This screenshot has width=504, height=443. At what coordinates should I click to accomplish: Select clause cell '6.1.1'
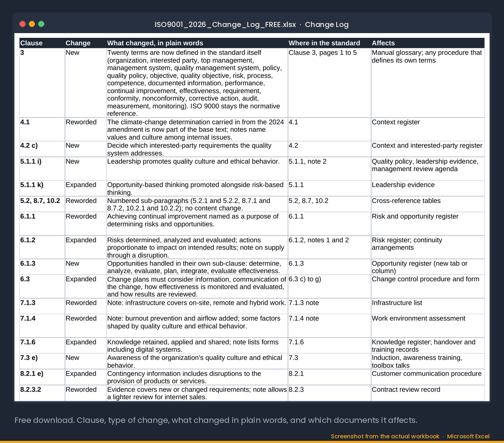coord(42,224)
